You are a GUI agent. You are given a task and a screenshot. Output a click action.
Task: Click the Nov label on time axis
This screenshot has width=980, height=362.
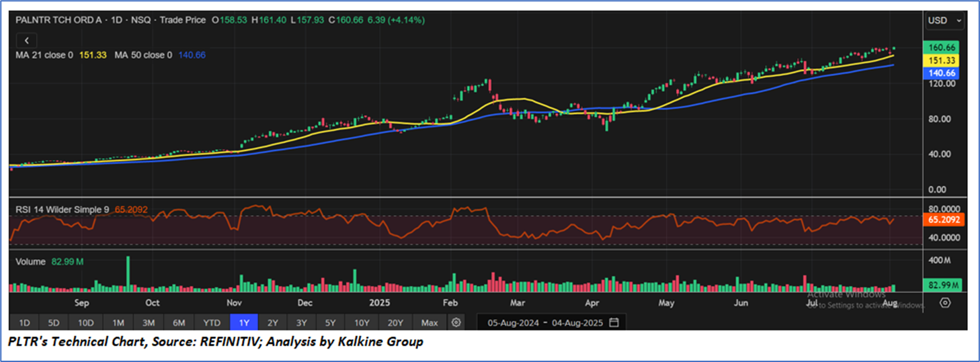point(234,303)
